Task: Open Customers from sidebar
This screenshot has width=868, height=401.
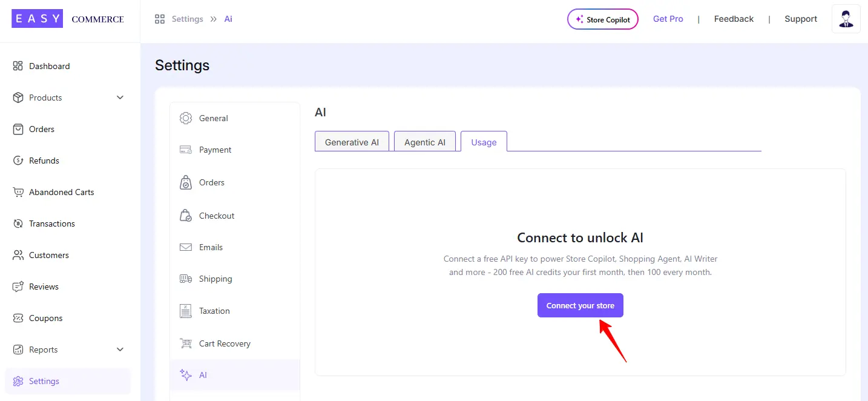Action: [x=68, y=255]
